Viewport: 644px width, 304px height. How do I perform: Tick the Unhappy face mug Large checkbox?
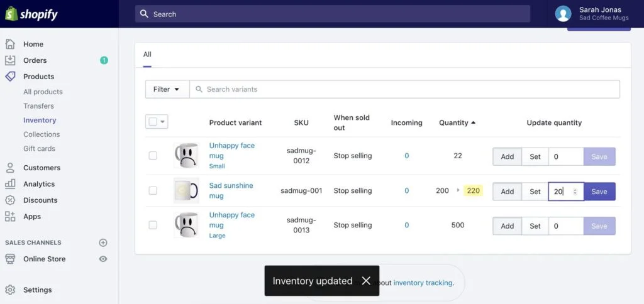pyautogui.click(x=153, y=225)
